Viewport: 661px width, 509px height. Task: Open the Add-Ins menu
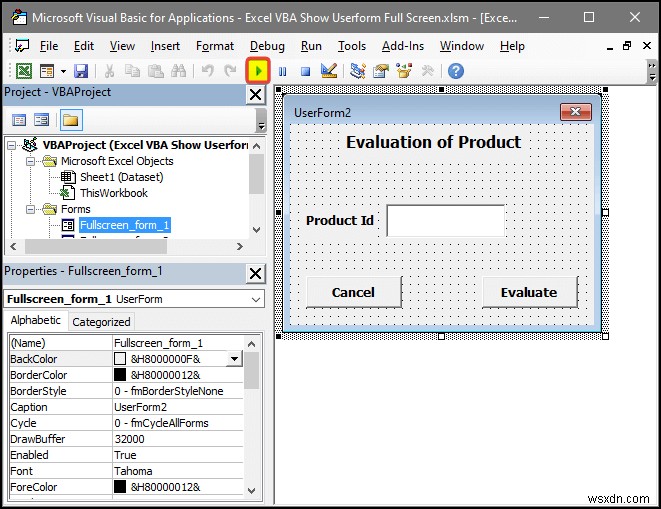click(403, 46)
